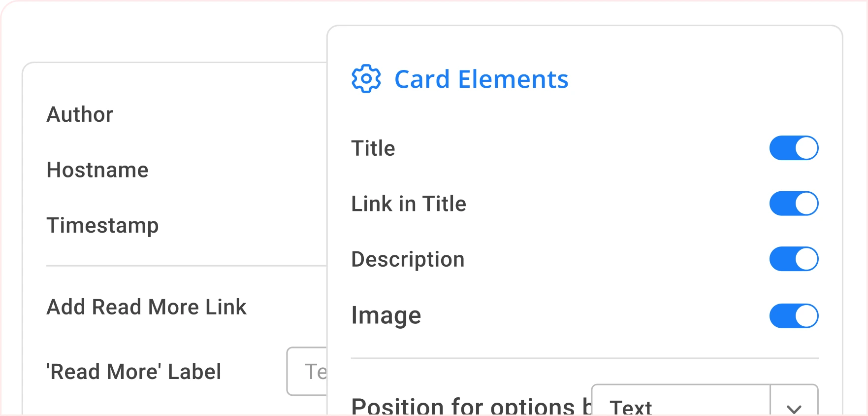This screenshot has height=416, width=868.
Task: Click the Card Elements gear icon
Action: [x=366, y=79]
